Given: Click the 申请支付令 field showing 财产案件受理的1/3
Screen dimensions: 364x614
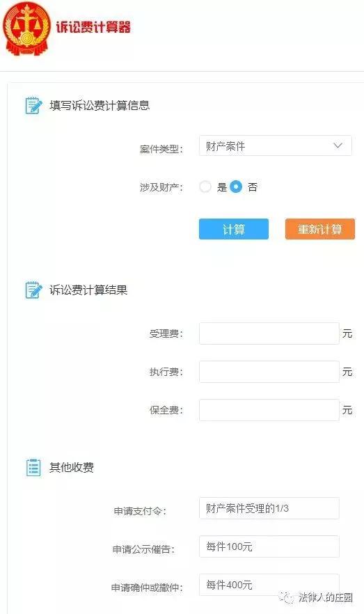Looking at the screenshot, I should tap(269, 508).
